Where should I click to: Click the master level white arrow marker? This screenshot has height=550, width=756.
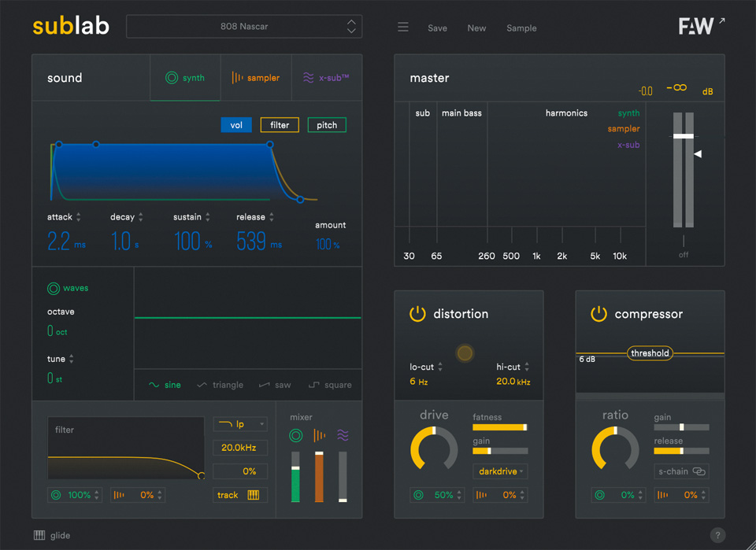tap(698, 154)
